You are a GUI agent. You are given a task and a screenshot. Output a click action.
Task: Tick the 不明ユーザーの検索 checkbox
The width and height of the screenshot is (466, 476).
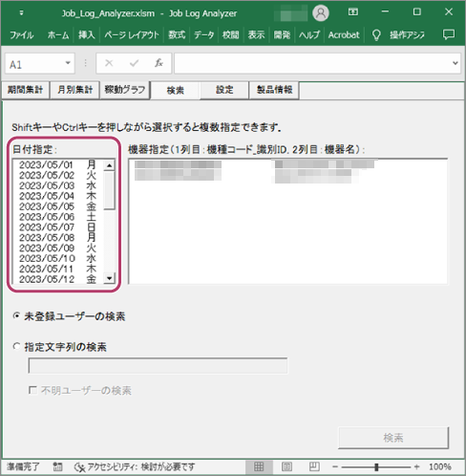tap(32, 390)
